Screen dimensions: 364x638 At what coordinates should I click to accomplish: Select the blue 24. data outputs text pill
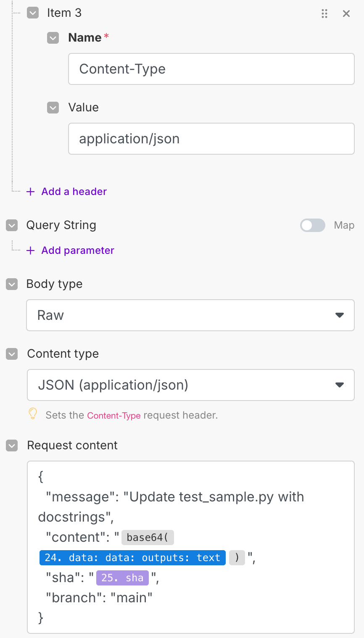pyautogui.click(x=132, y=558)
